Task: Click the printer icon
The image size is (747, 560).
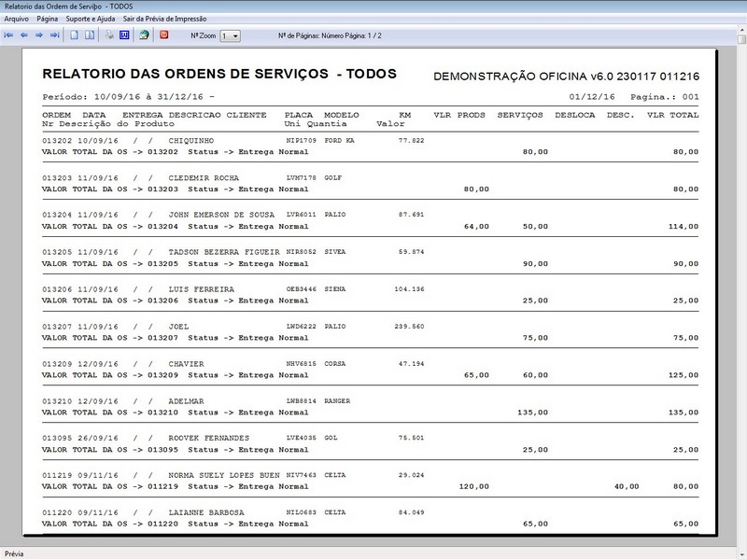Action: click(x=109, y=35)
